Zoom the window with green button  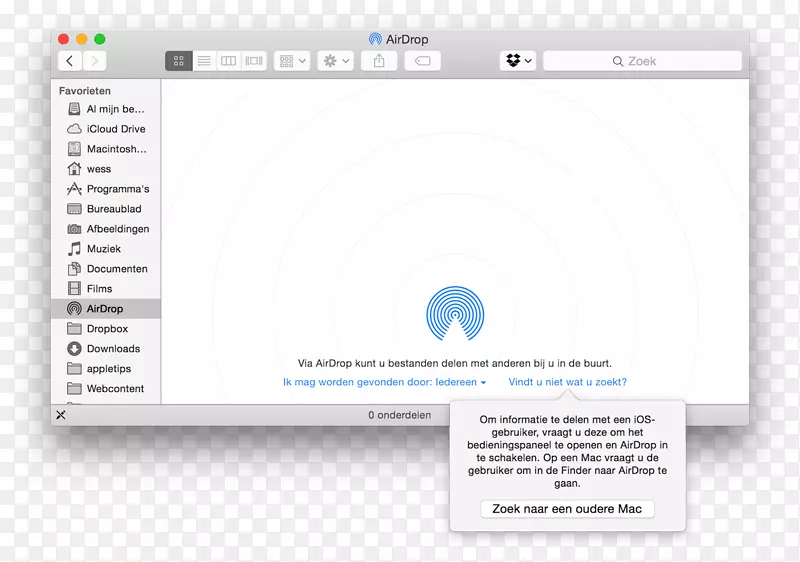(100, 39)
